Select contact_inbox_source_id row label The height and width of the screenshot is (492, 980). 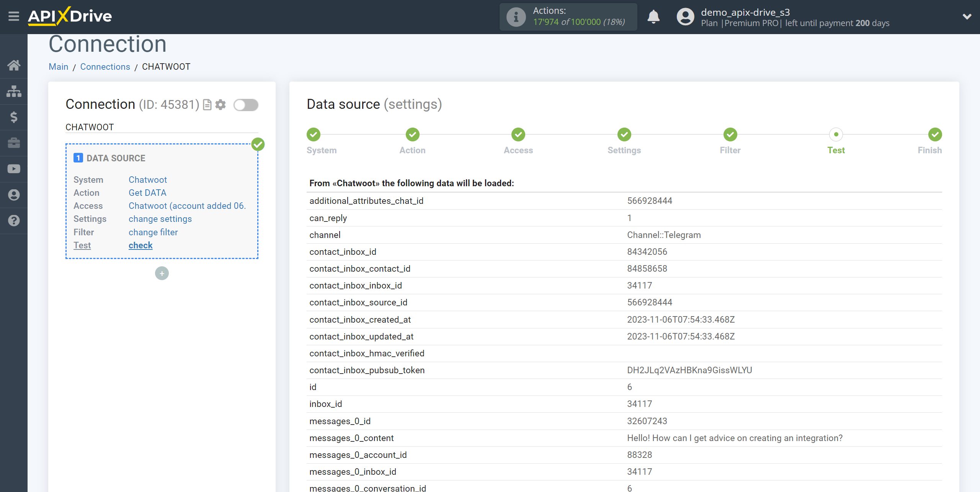[x=358, y=302]
